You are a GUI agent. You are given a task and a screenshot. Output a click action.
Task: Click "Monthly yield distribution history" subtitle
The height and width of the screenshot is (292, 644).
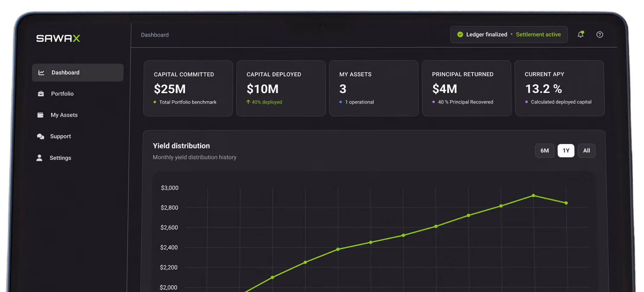195,157
